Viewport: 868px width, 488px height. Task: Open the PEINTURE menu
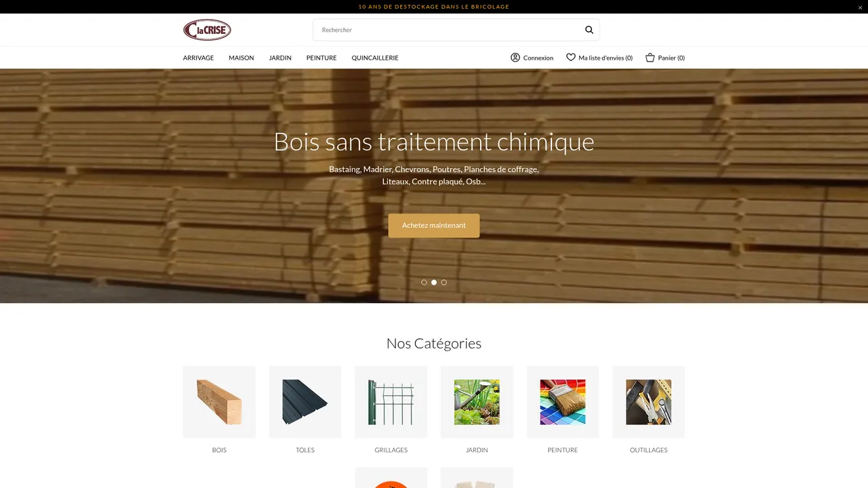click(x=321, y=58)
